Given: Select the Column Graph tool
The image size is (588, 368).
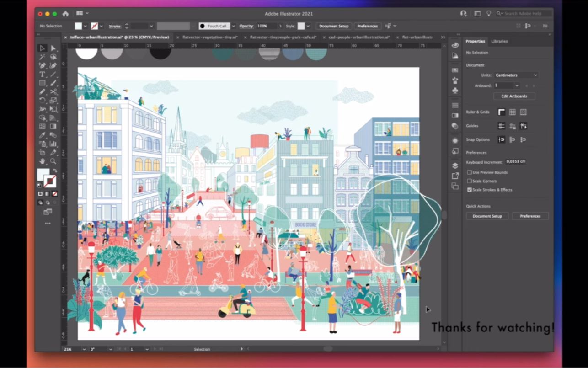Looking at the screenshot, I should [53, 144].
